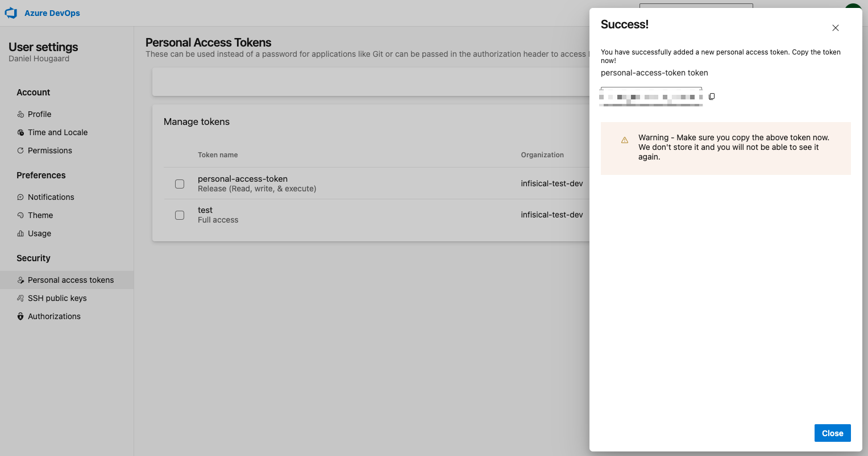Click the Theme palette icon
The height and width of the screenshot is (456, 868).
pyautogui.click(x=20, y=215)
